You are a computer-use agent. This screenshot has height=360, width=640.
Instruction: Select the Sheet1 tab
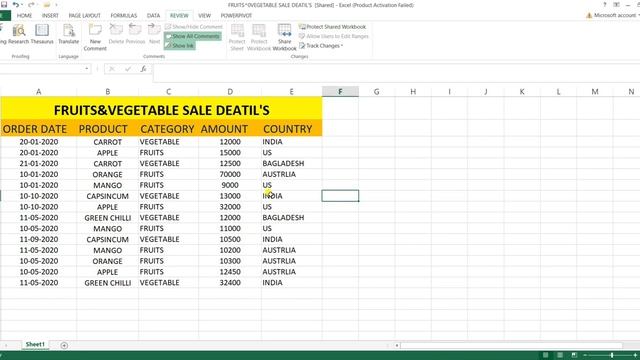[x=35, y=344]
